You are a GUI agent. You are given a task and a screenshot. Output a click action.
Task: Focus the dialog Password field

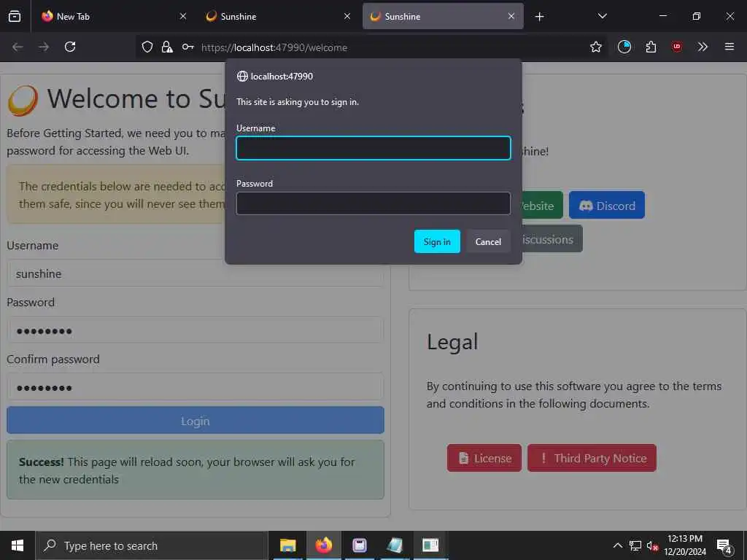[x=373, y=203]
